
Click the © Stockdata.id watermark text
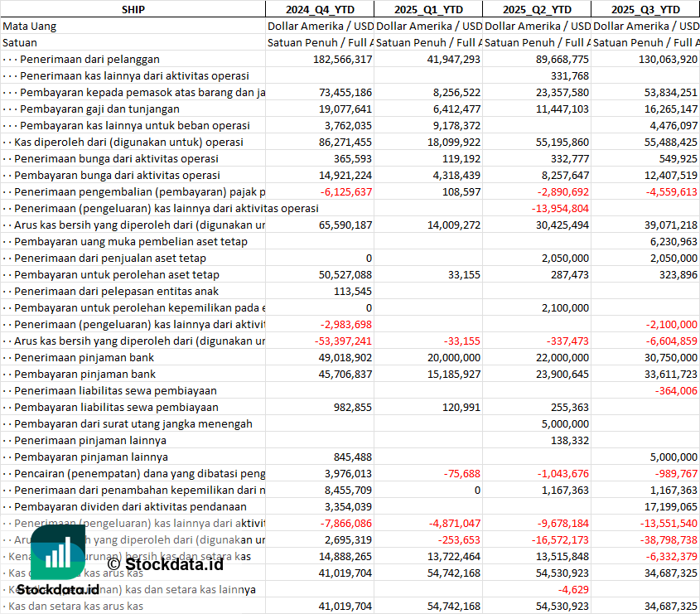pyautogui.click(x=165, y=565)
